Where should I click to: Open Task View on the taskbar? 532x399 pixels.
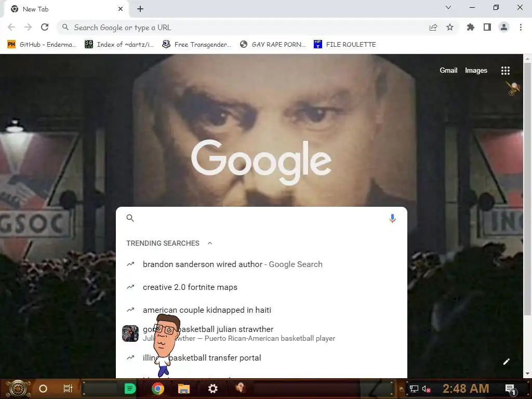point(68,389)
